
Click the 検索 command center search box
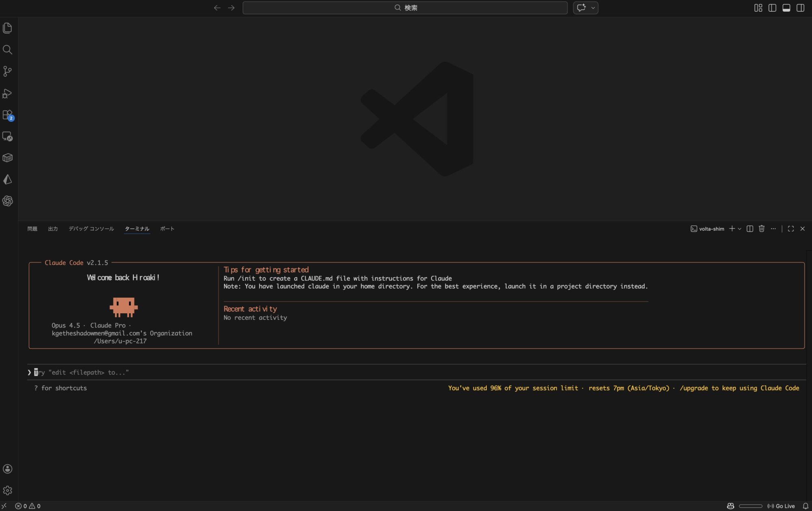click(x=405, y=8)
